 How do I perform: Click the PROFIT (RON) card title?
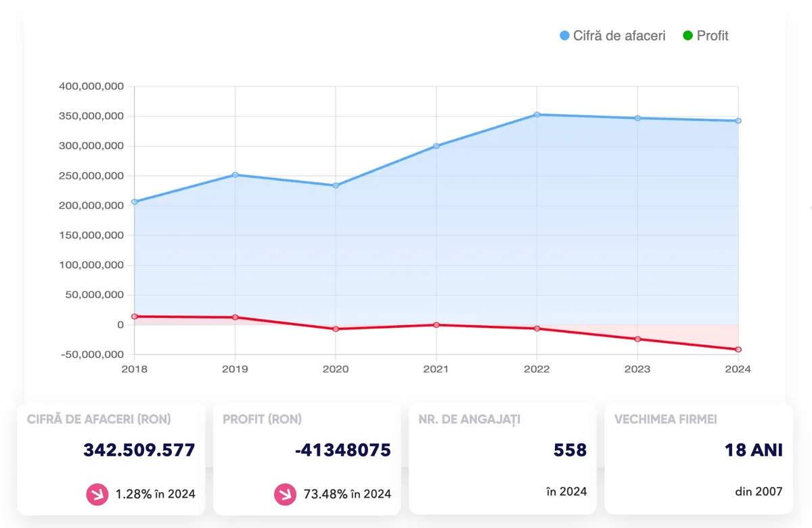point(262,419)
